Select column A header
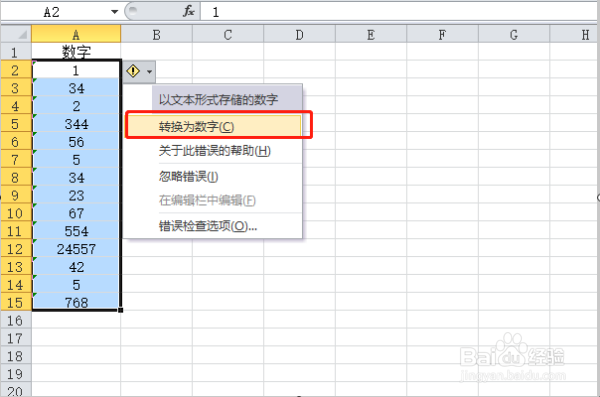 click(76, 34)
